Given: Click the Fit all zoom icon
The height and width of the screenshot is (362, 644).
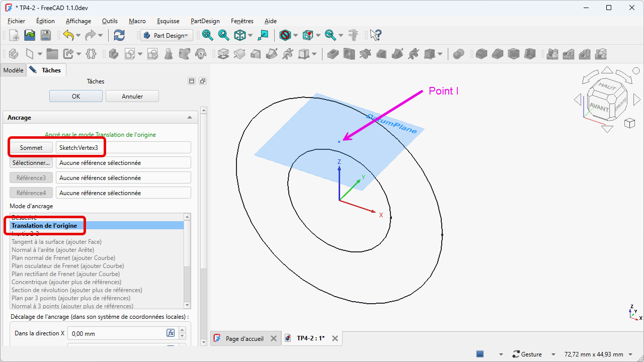Looking at the screenshot, I should [207, 35].
